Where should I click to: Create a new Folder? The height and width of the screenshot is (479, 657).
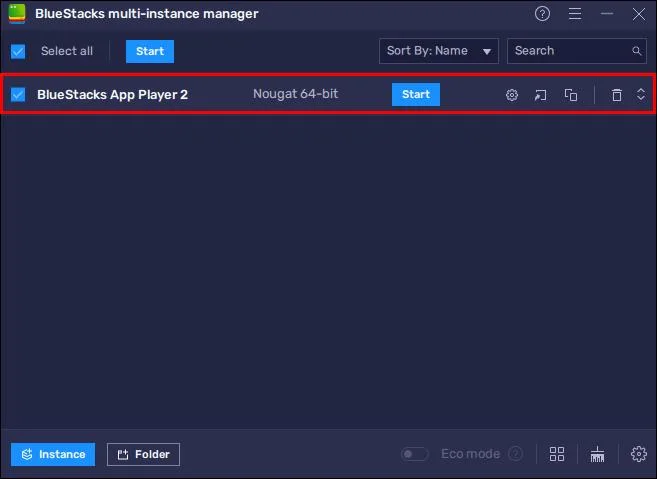tap(143, 454)
